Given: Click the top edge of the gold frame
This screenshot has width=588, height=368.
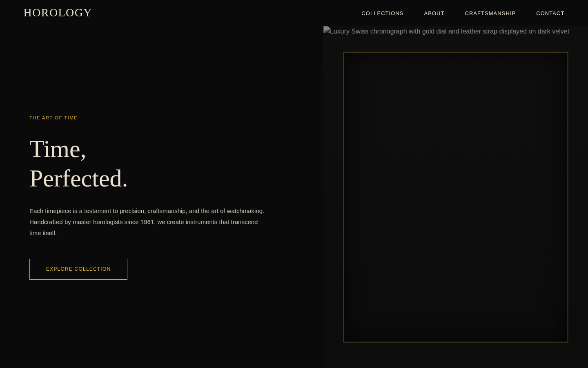Looking at the screenshot, I should pyautogui.click(x=456, y=53).
